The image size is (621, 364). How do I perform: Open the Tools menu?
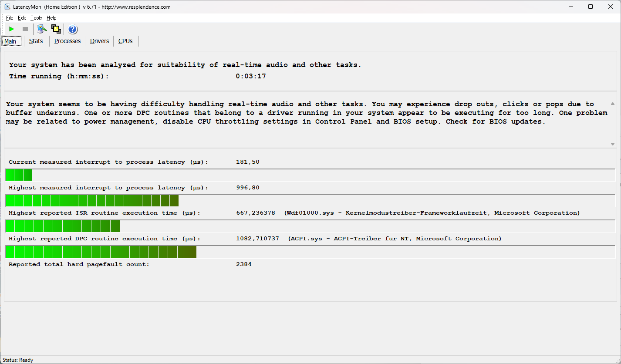click(x=36, y=18)
